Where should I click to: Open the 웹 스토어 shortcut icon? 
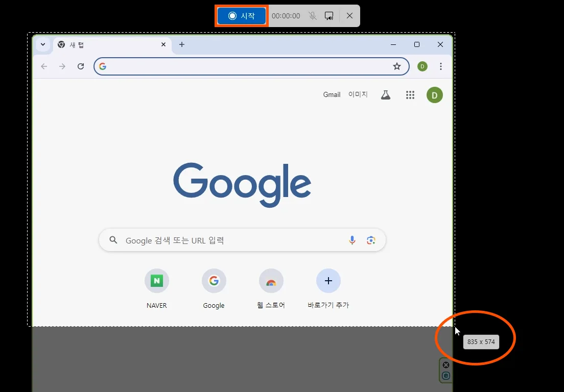[x=271, y=281]
